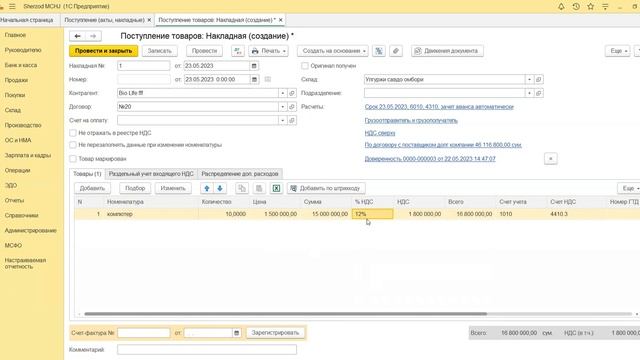Toggle Не перезаполнять данные checkbox

coord(73,145)
